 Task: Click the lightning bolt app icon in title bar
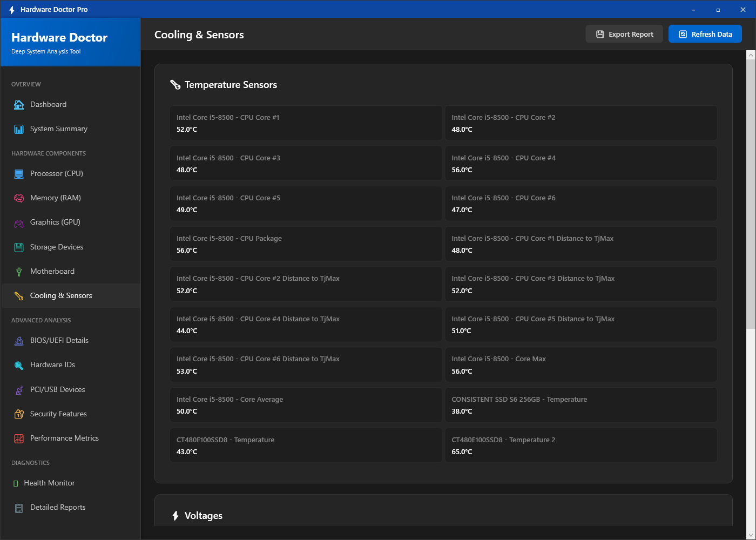(12, 10)
